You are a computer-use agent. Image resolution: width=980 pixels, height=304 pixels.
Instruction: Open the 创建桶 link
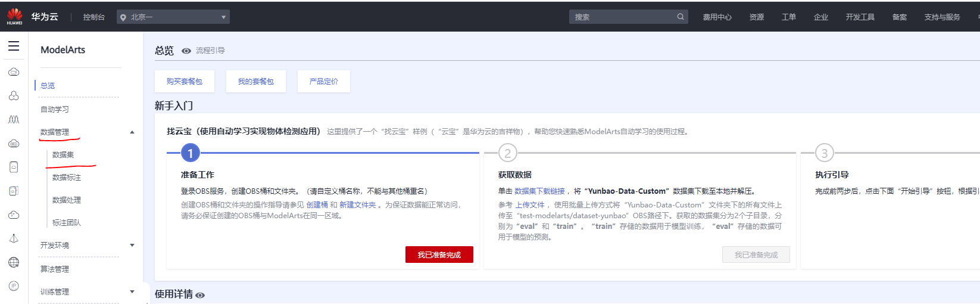tap(317, 205)
